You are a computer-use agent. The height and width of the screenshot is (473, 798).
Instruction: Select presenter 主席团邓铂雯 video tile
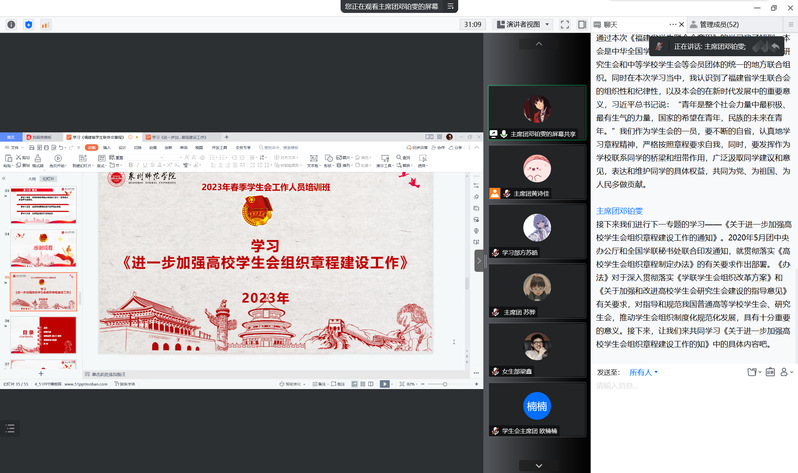pos(537,113)
